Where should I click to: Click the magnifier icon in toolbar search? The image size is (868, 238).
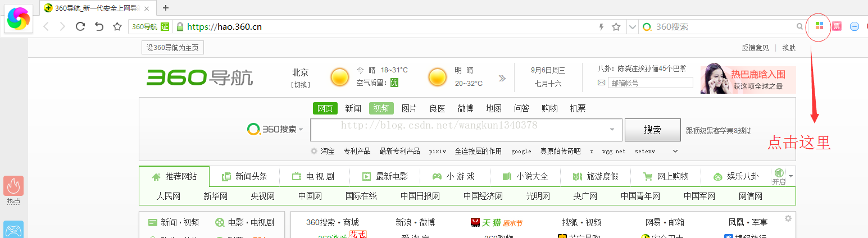800,26
